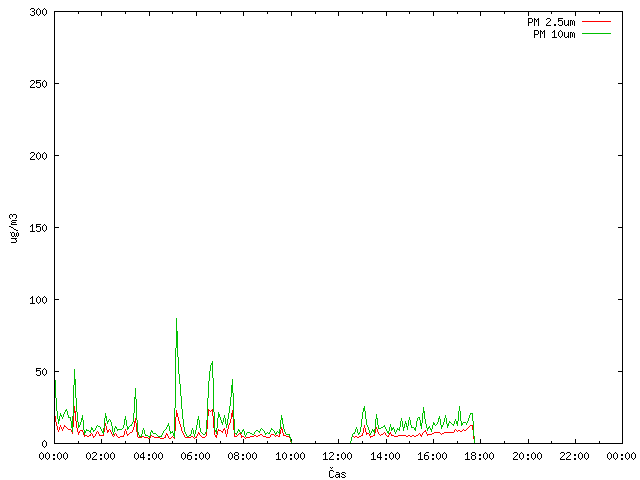Click the 22:00 time label

[x=574, y=456]
